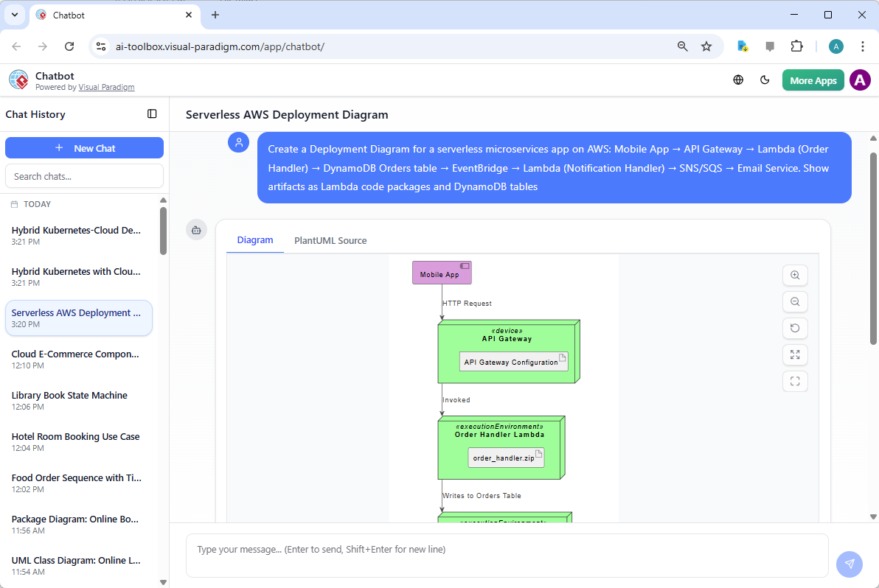
Task: Zoom out of the diagram
Action: pos(795,301)
